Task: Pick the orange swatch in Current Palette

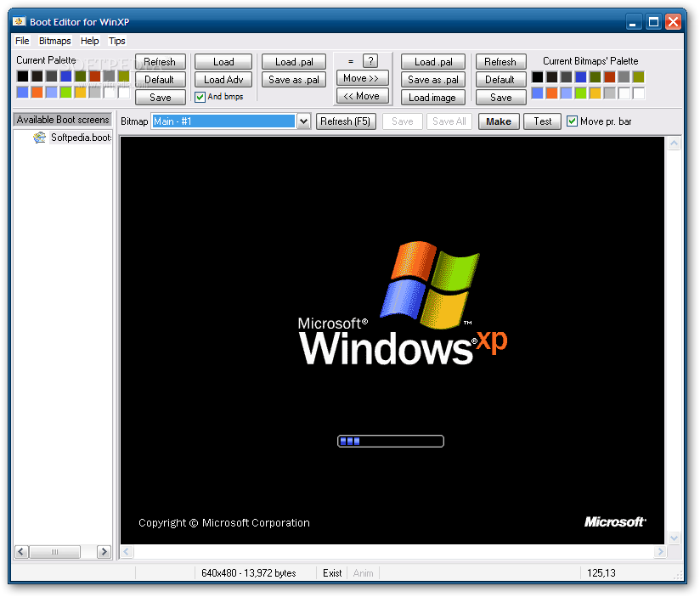Action: point(37,93)
